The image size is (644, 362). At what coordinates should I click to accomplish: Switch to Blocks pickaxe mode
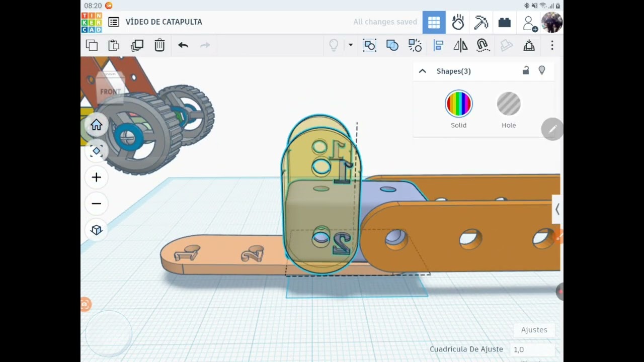(x=481, y=22)
